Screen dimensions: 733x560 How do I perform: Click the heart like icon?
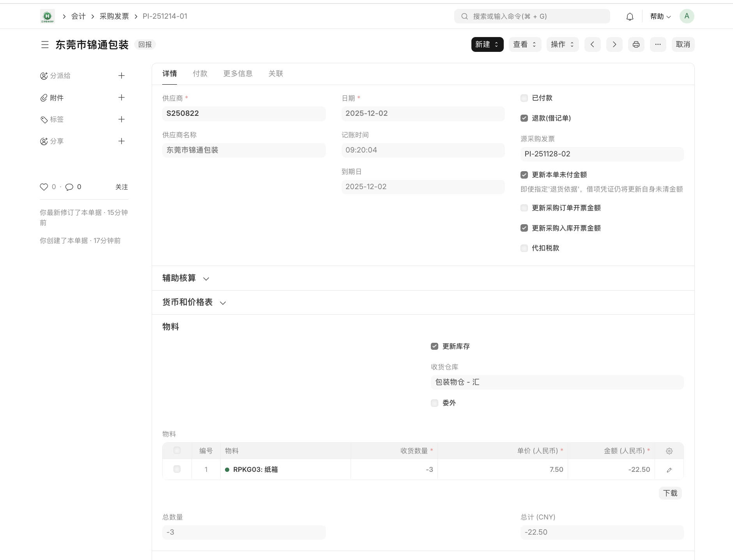click(x=44, y=187)
